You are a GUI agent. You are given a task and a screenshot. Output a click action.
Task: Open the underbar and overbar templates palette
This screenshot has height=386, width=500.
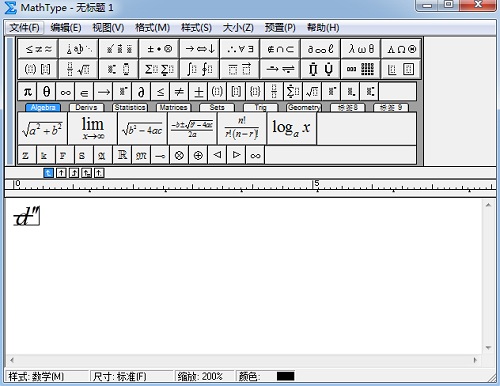(240, 69)
